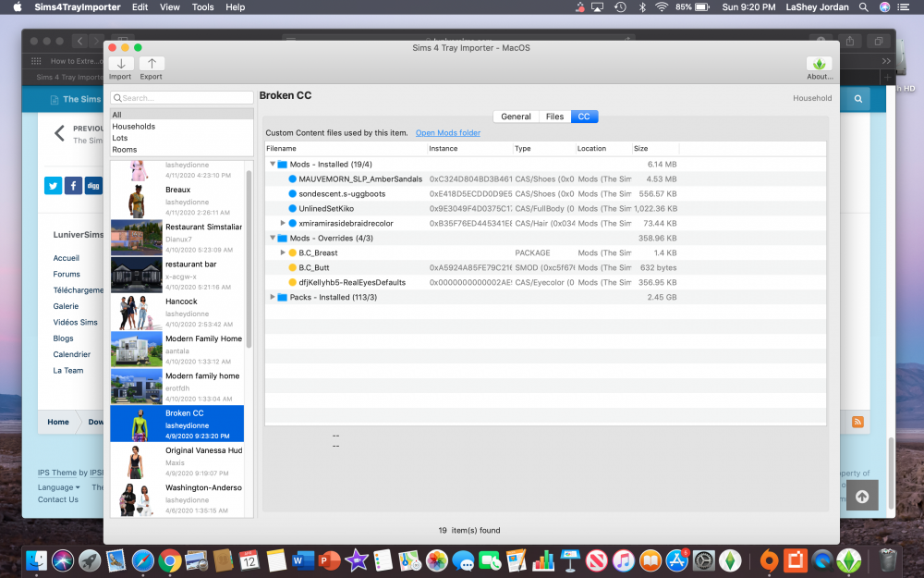Open System Preferences from the dock
Image resolution: width=924 pixels, height=578 pixels.
coord(703,560)
